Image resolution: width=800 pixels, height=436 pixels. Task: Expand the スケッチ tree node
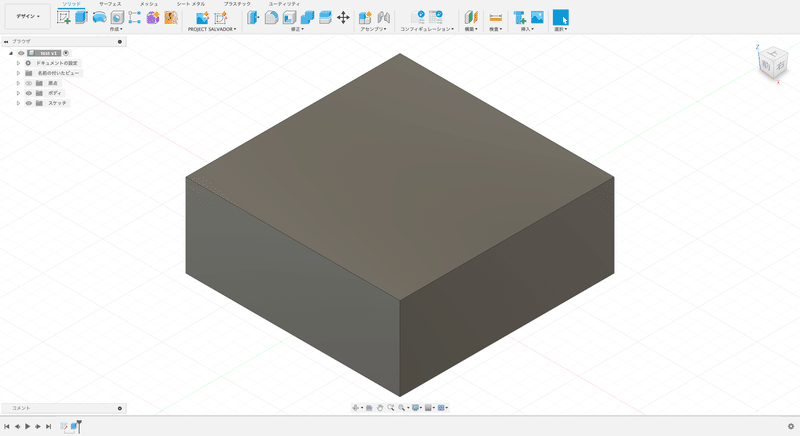tap(18, 103)
